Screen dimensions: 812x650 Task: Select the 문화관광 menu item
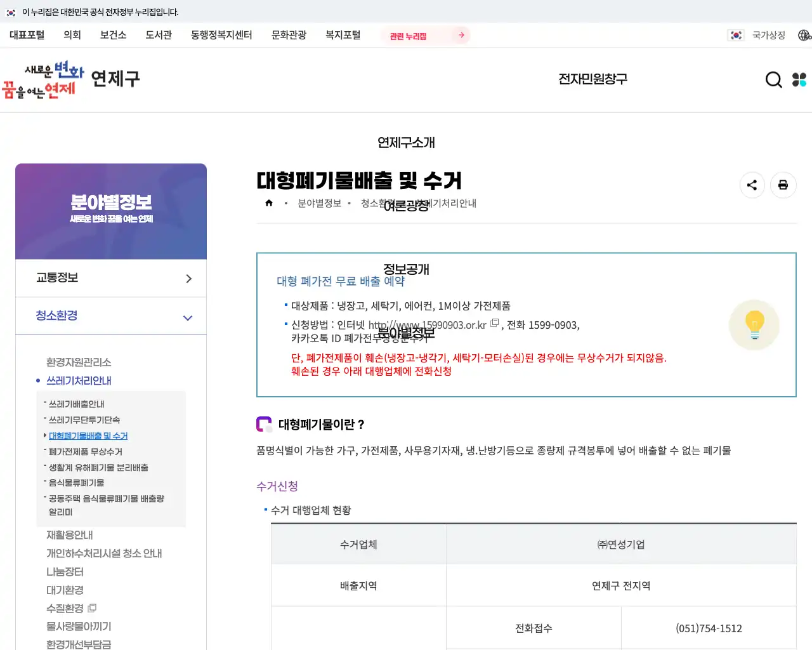[x=289, y=35]
